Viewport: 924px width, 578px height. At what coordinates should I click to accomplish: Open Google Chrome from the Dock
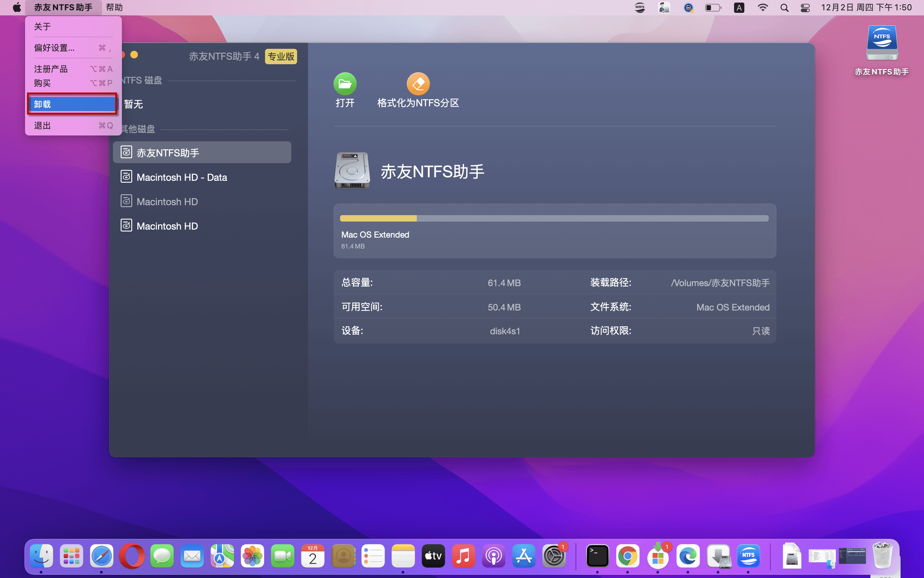pos(628,556)
